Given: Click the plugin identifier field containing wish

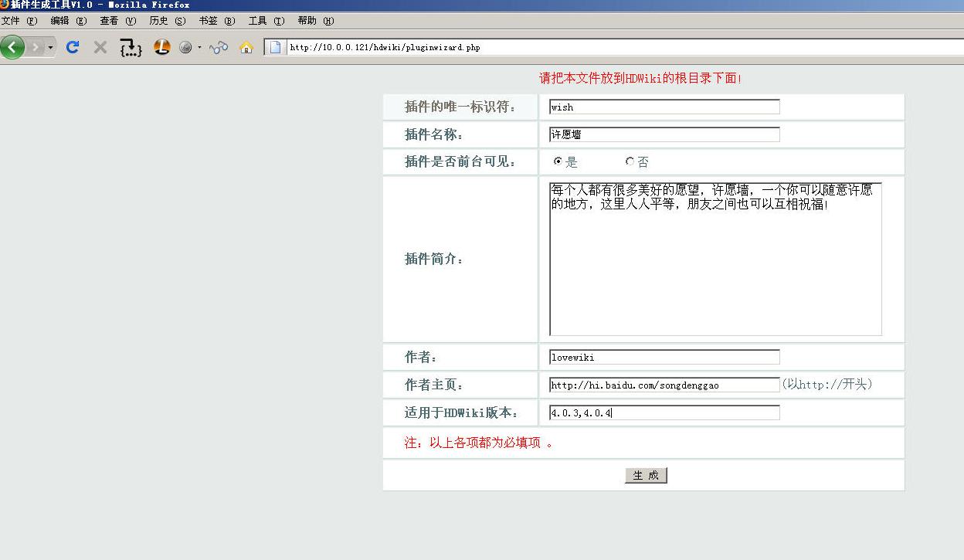Looking at the screenshot, I should tap(664, 107).
